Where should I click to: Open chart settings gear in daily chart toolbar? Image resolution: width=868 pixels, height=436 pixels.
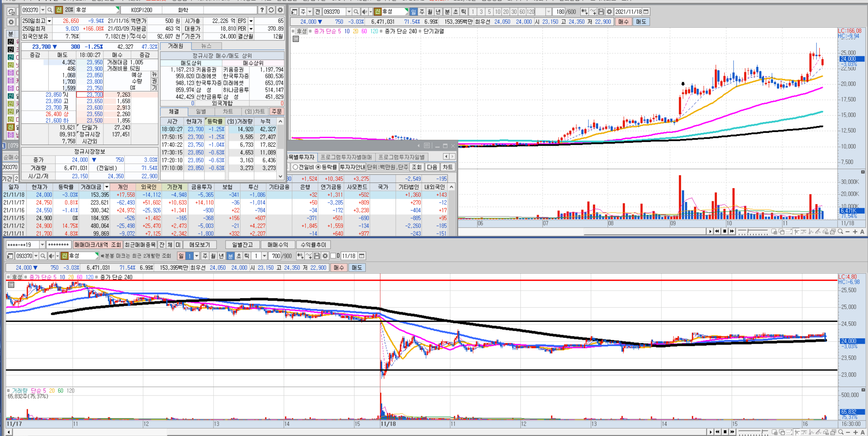(x=609, y=12)
